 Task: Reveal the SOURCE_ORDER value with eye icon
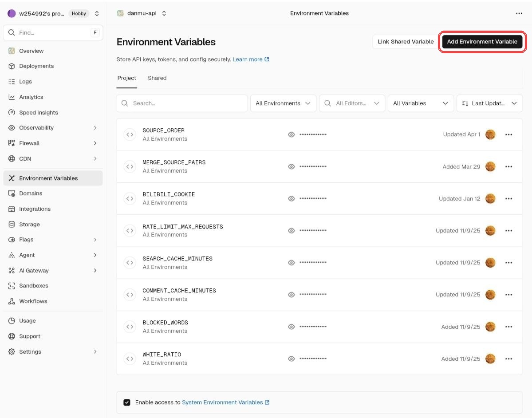[x=291, y=135]
